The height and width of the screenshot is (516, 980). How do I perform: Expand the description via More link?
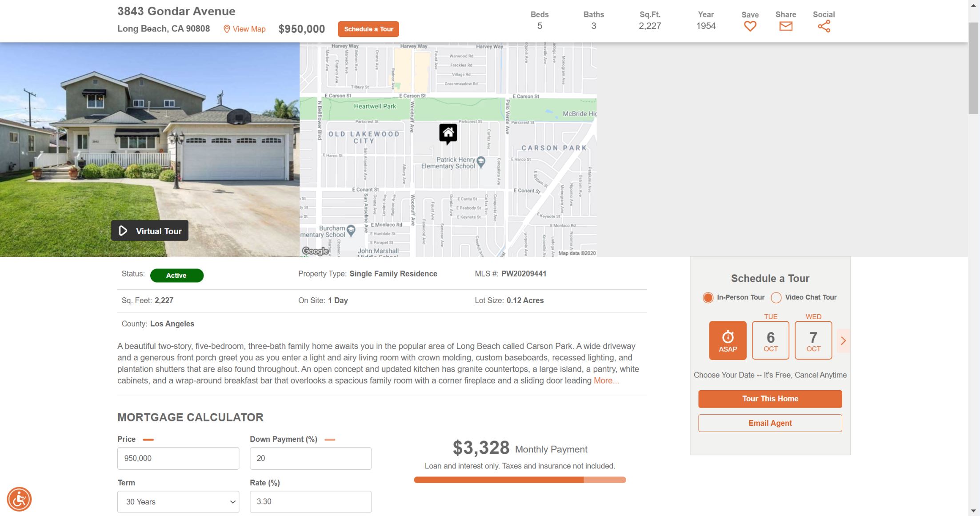606,380
